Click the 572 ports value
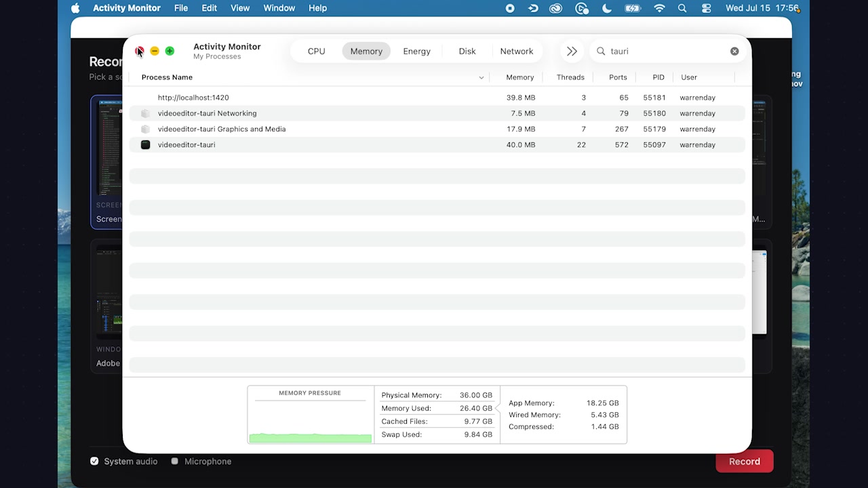This screenshot has height=488, width=868. (621, 144)
